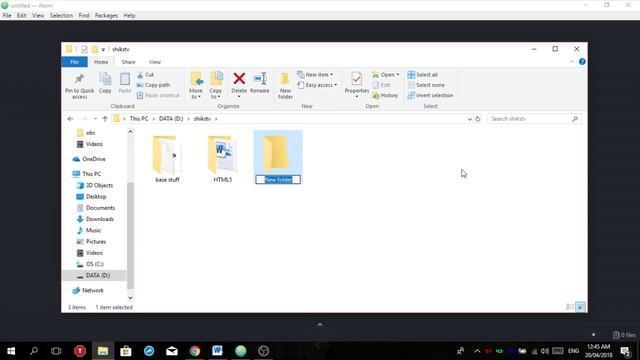
Task: Open the Easy access dropdown
Action: click(318, 85)
